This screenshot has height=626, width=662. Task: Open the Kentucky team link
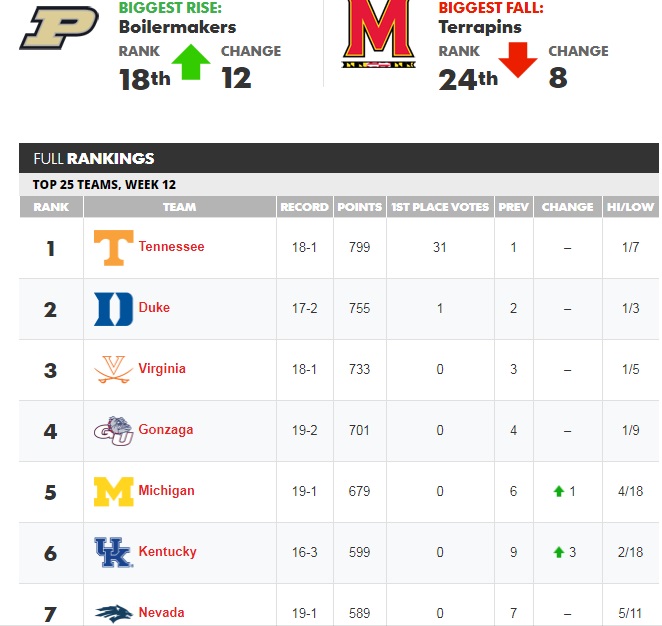[168, 552]
